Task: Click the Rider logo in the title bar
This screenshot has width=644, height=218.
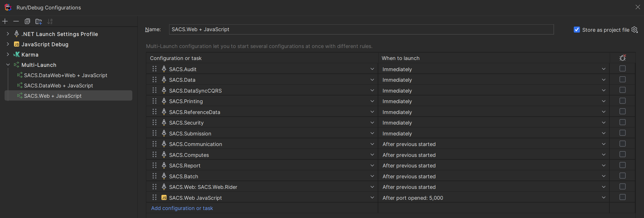Action: tap(8, 7)
